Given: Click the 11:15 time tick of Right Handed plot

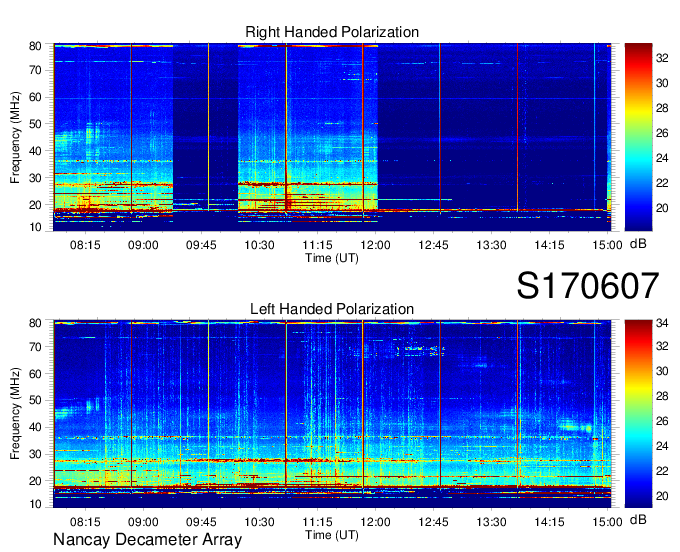Looking at the screenshot, I should pos(317,245).
